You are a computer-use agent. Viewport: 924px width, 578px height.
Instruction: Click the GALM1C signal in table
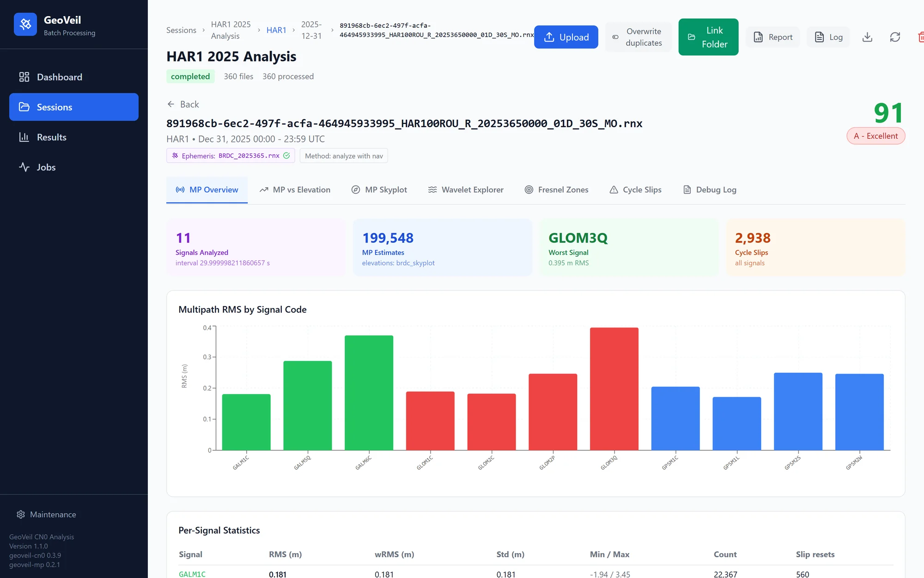(x=192, y=574)
